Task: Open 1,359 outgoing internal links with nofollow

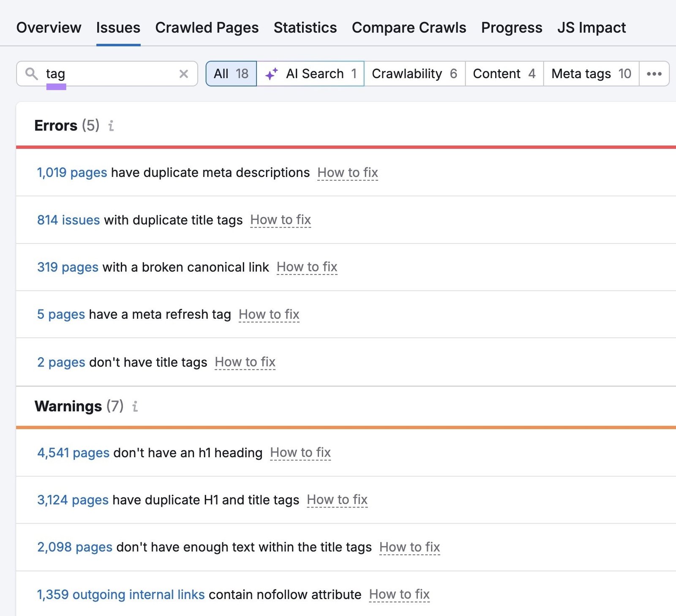Action: (121, 595)
